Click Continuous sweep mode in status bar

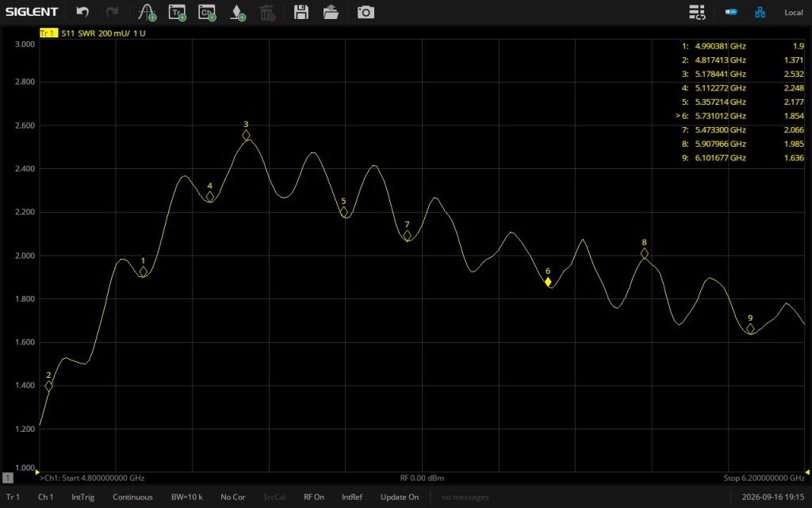click(x=132, y=497)
